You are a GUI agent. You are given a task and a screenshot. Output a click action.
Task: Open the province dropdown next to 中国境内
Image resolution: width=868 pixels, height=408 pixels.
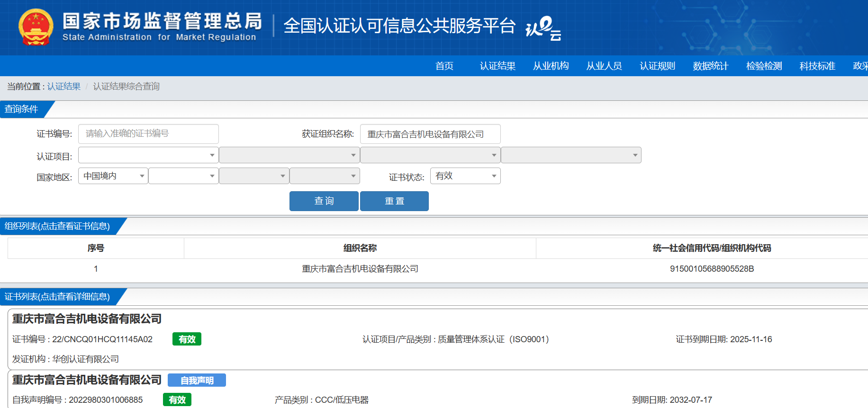coord(183,176)
